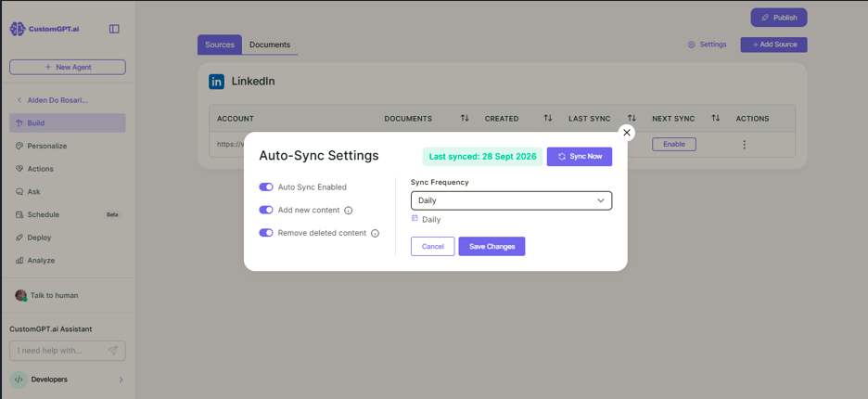Image resolution: width=868 pixels, height=399 pixels.
Task: Click the Publish button
Action: 779,18
